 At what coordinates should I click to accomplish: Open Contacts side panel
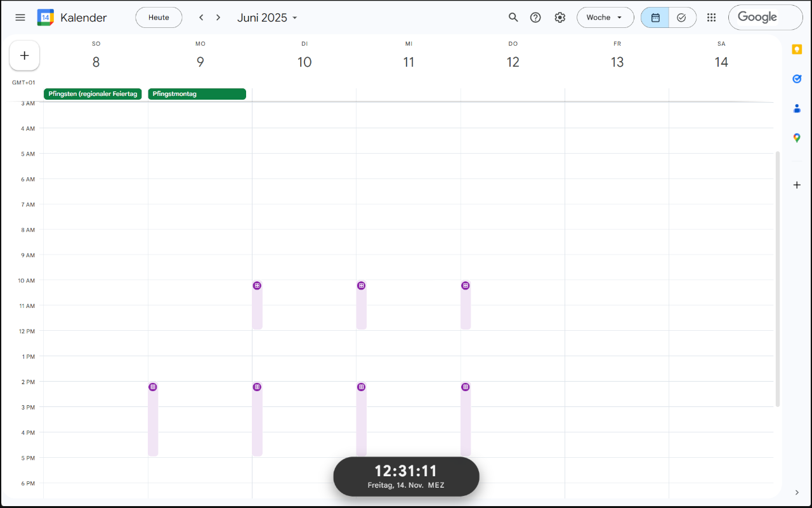pos(797,108)
